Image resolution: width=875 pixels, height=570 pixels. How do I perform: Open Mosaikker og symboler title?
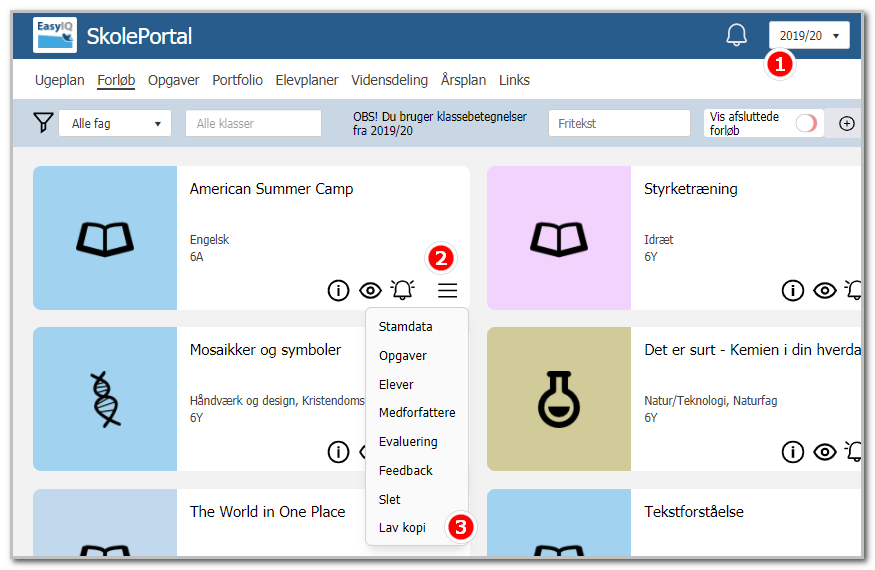click(265, 350)
